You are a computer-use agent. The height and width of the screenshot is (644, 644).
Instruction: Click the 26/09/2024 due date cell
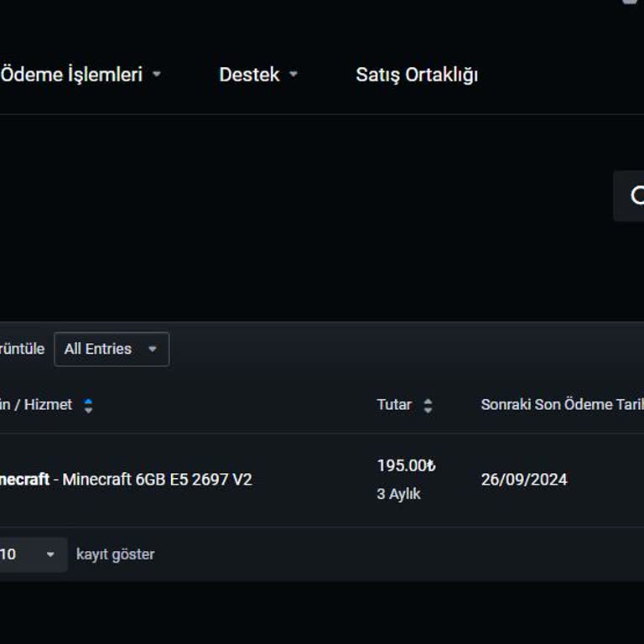click(524, 480)
